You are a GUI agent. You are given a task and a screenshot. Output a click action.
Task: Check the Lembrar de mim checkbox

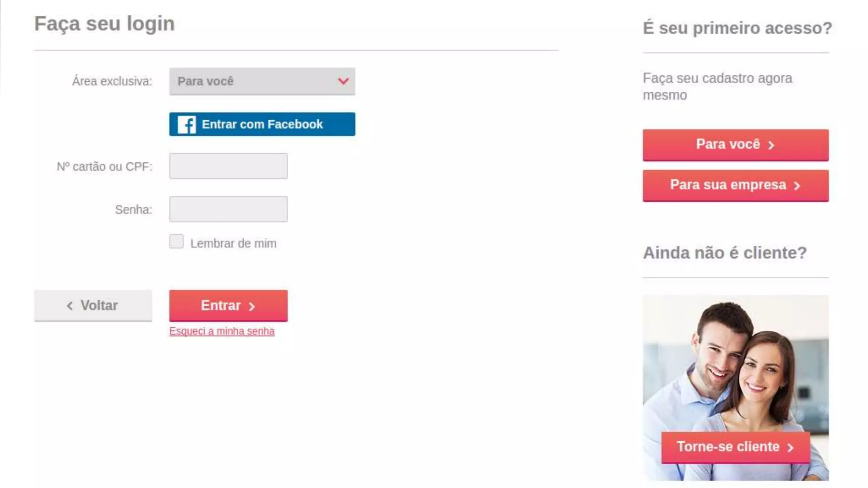[176, 241]
